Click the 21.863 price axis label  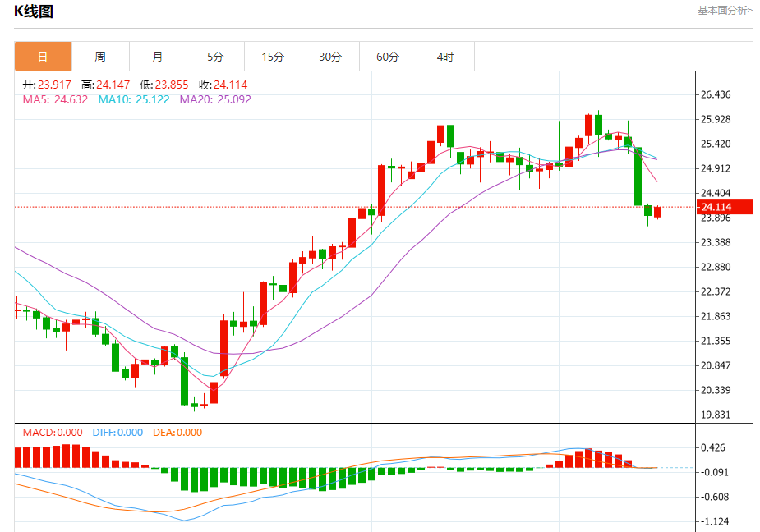click(x=716, y=316)
